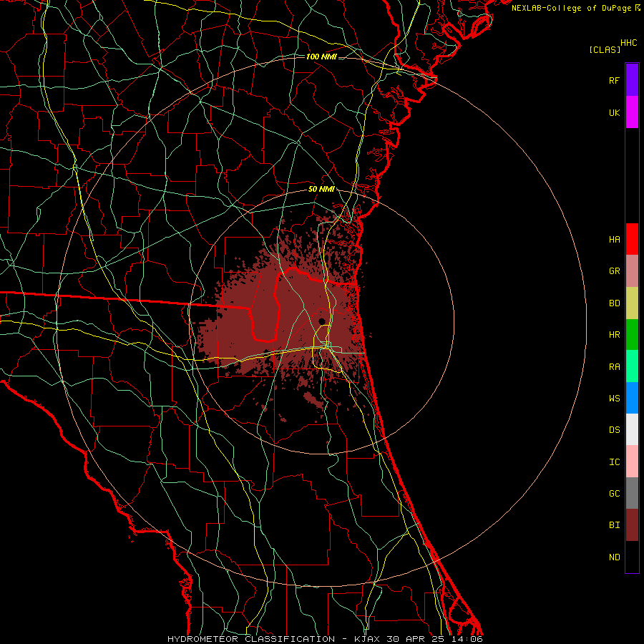The image size is (644, 644).
Task: Click the black radar site dot
Action: pos(322,321)
